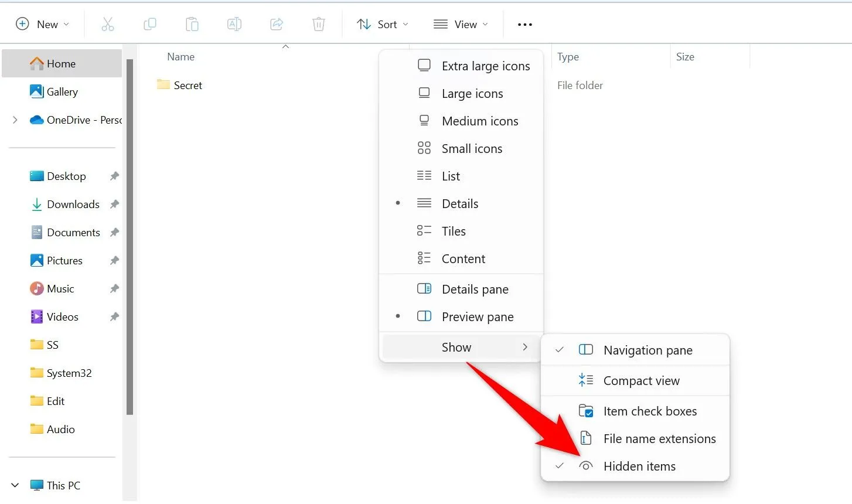Viewport: 852px width, 504px height.
Task: Select the Paste icon
Action: pos(192,24)
